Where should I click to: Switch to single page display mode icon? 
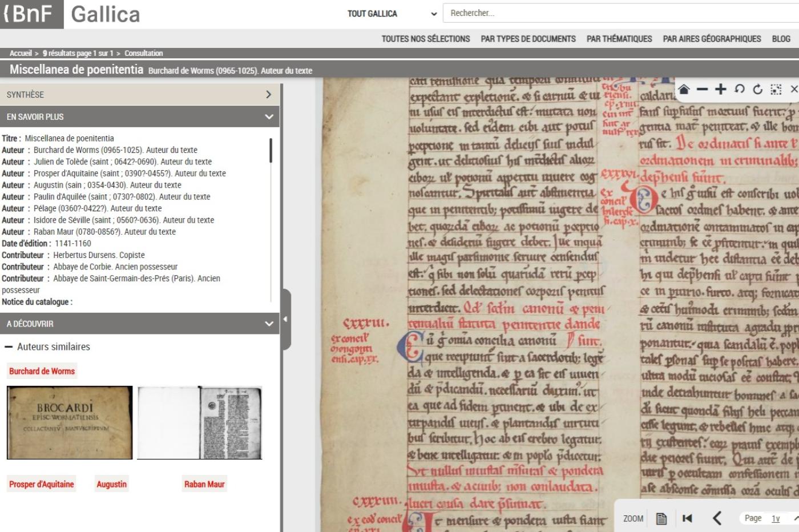tap(661, 518)
